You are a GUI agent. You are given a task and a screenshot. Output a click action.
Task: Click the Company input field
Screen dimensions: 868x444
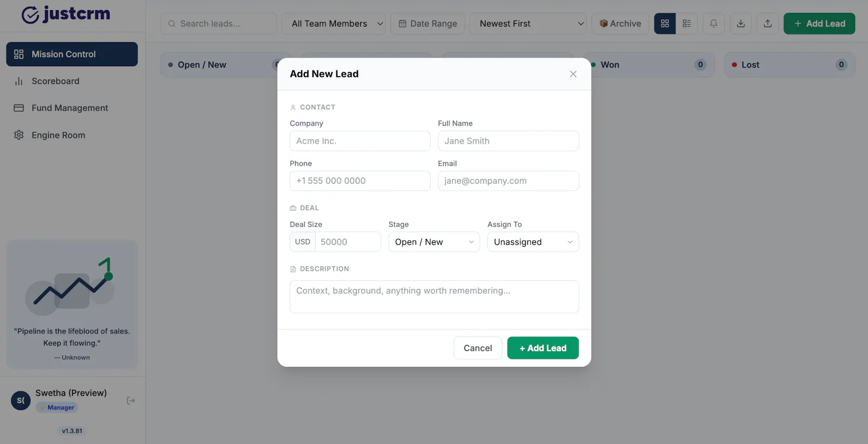tap(360, 141)
